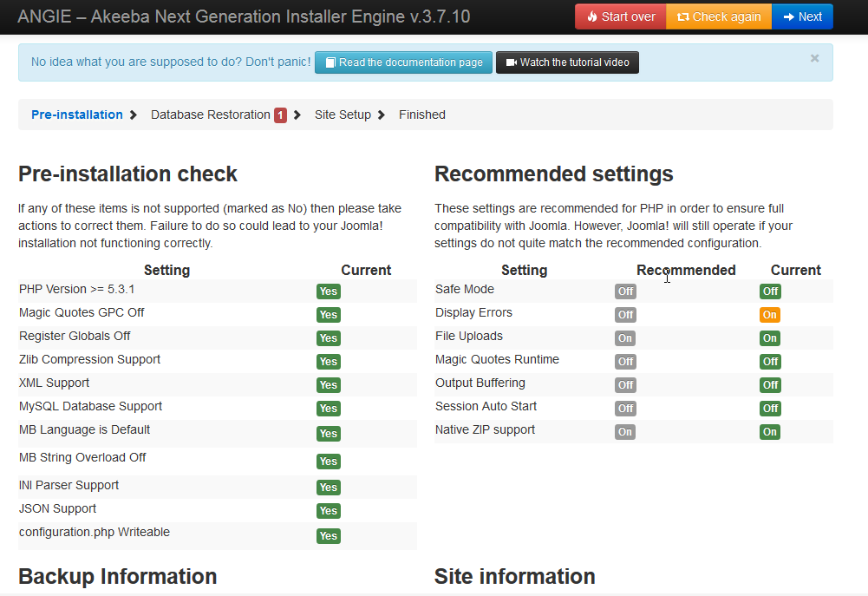Click the orange On badge for Display Errors
This screenshot has height=596, width=868.
click(x=769, y=315)
